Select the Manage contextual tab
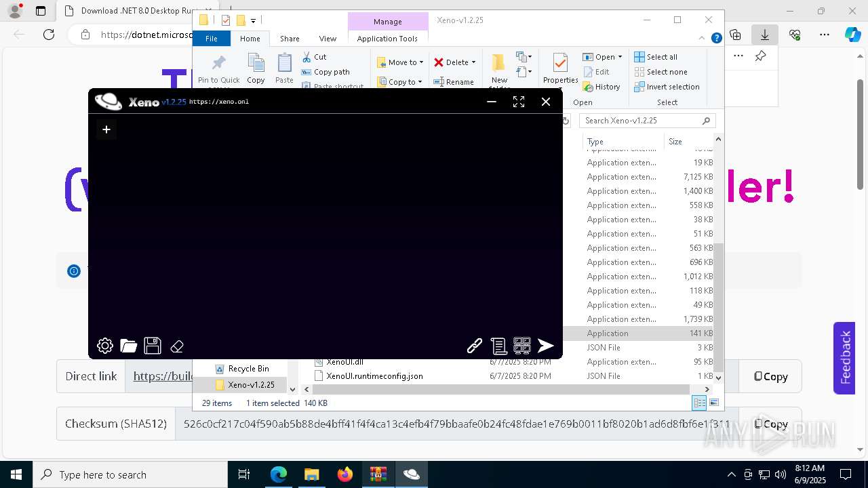The image size is (868, 488). pyautogui.click(x=387, y=22)
